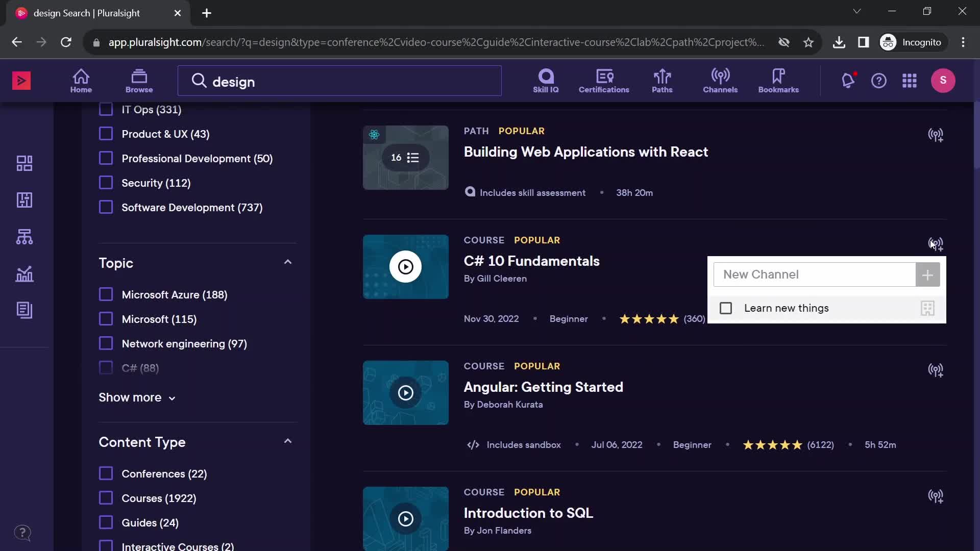Reload the page
This screenshot has height=551, width=980.
click(x=66, y=42)
